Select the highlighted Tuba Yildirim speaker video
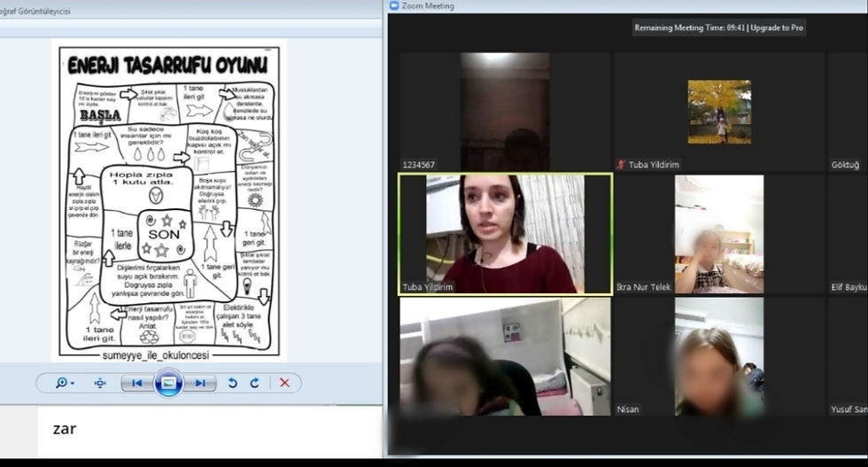The image size is (868, 467). pyautogui.click(x=506, y=234)
